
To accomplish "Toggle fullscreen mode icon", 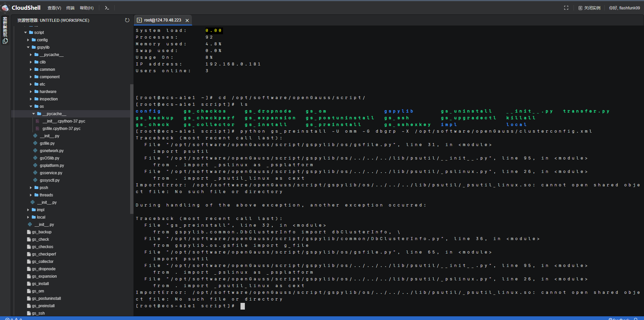I will pos(566,8).
